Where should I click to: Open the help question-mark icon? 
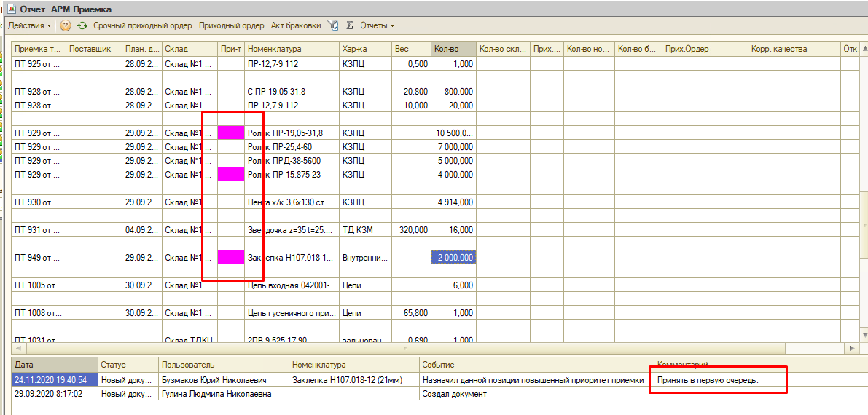(x=66, y=25)
